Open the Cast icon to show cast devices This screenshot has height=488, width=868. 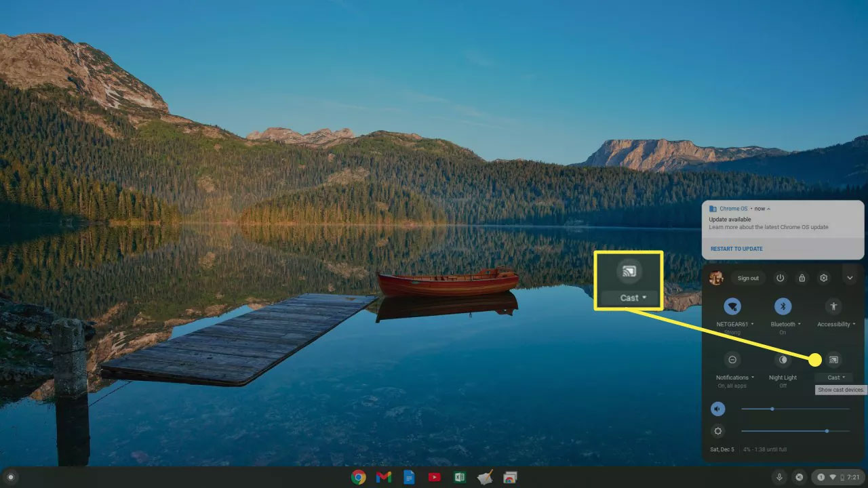click(x=833, y=361)
